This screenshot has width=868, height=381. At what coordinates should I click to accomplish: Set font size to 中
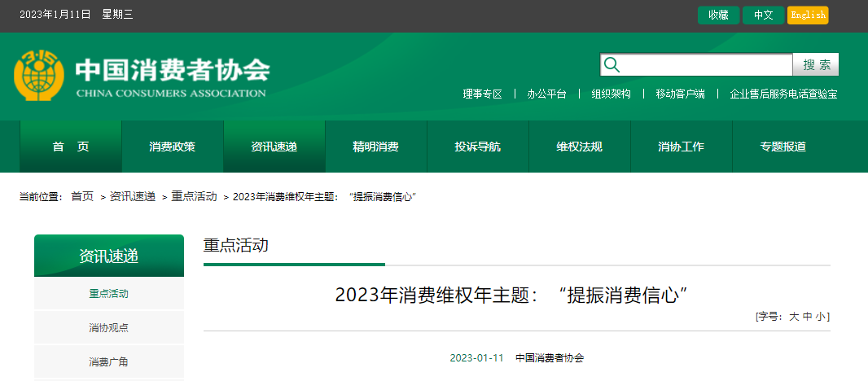pyautogui.click(x=807, y=317)
